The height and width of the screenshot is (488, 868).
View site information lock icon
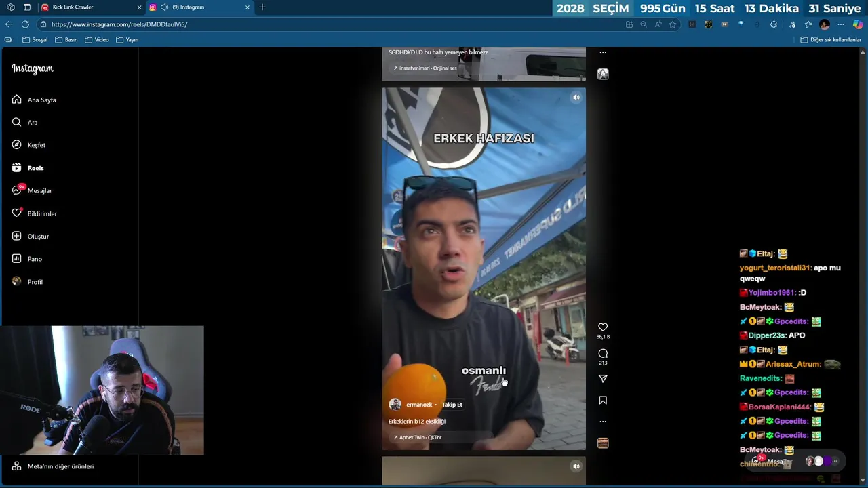click(43, 24)
